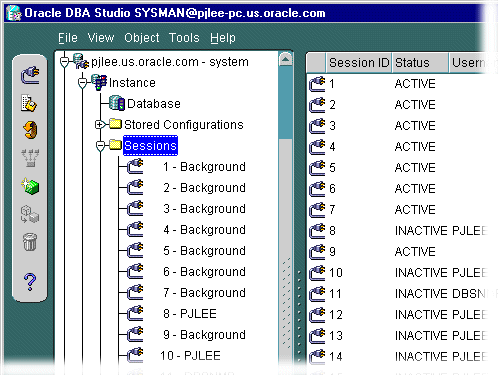Click plug icon in table row Session ID 1
498x375 pixels.
pos(317,84)
